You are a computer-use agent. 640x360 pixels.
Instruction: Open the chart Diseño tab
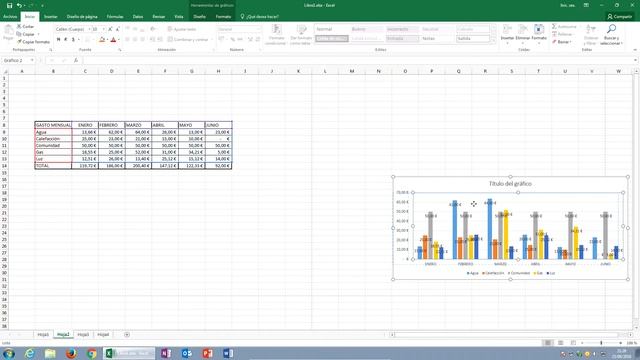(200, 17)
